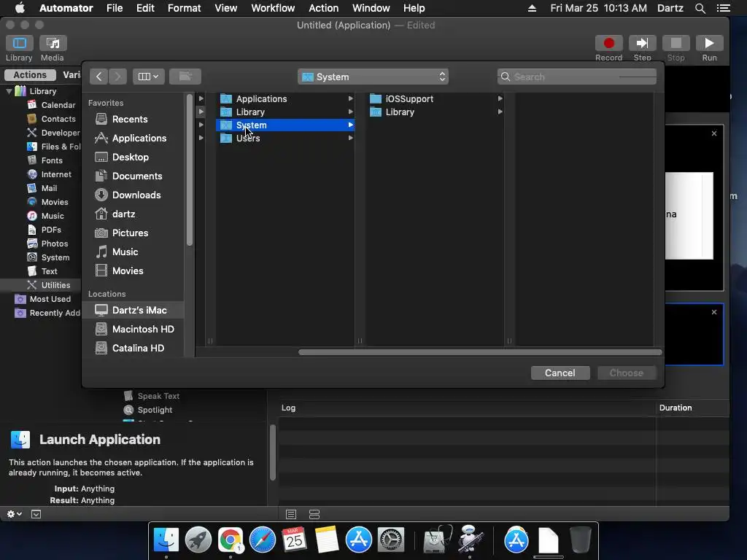Open Safari from the Dock

[263, 540]
